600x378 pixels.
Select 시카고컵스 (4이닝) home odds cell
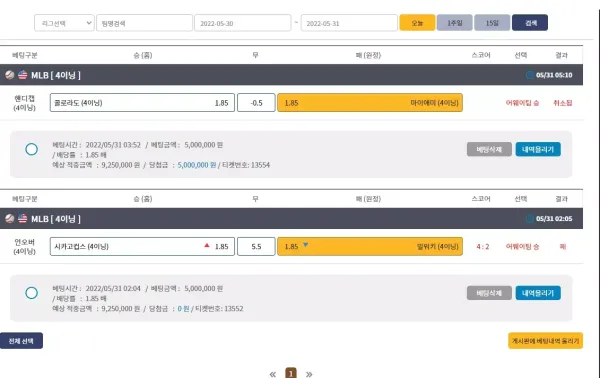pos(142,246)
